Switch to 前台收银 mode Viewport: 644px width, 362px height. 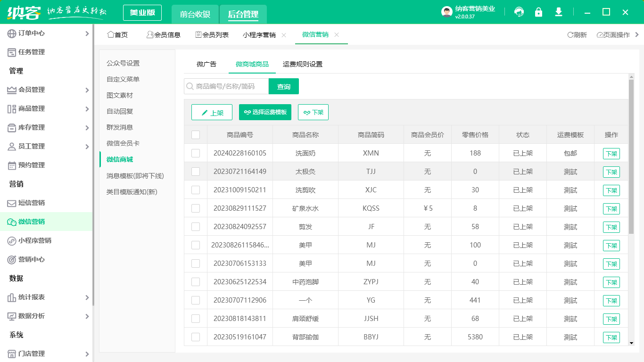coord(195,14)
